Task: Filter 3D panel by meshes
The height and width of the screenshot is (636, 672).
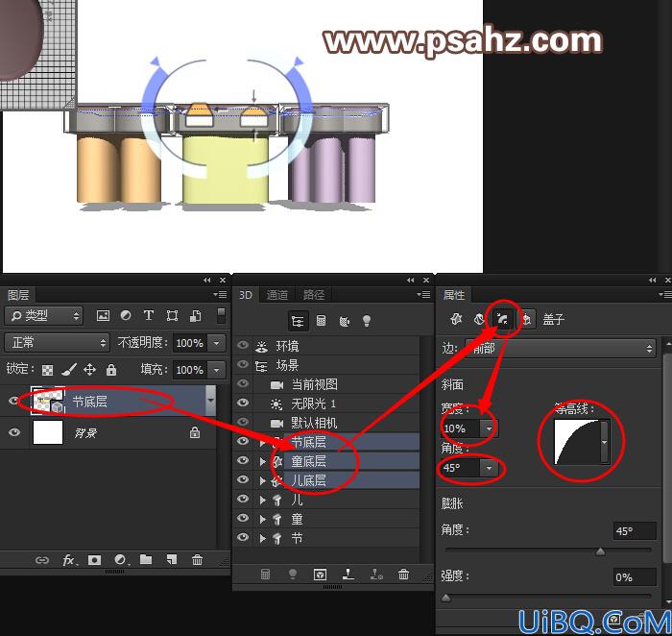Action: pos(321,320)
